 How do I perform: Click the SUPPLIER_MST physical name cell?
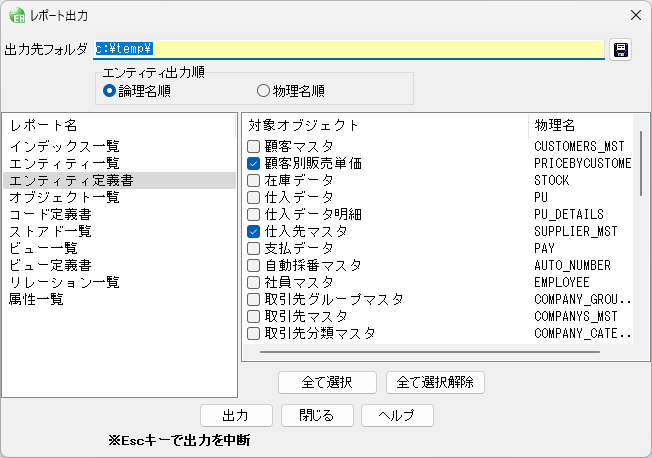tap(576, 231)
